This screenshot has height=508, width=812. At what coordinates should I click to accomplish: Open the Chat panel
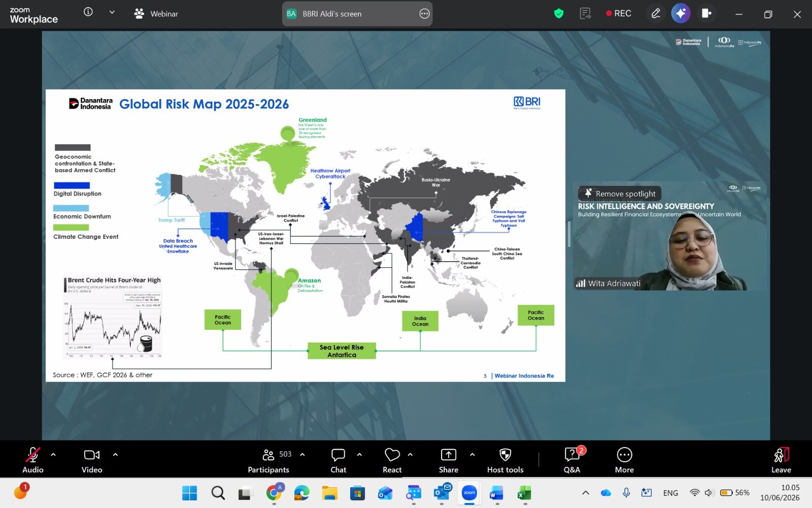coord(338,460)
